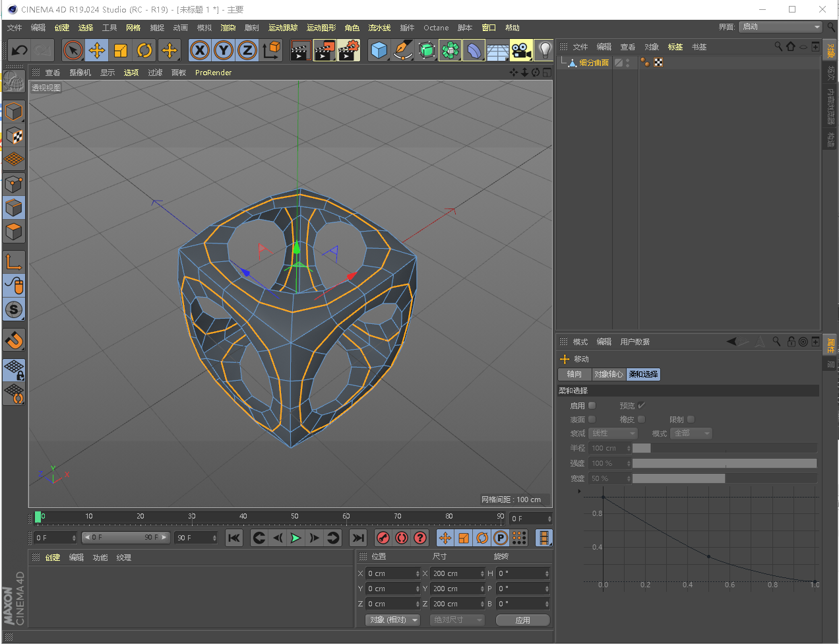
Task: Open the 对象 (相对) coordinate dropdown
Action: (393, 620)
